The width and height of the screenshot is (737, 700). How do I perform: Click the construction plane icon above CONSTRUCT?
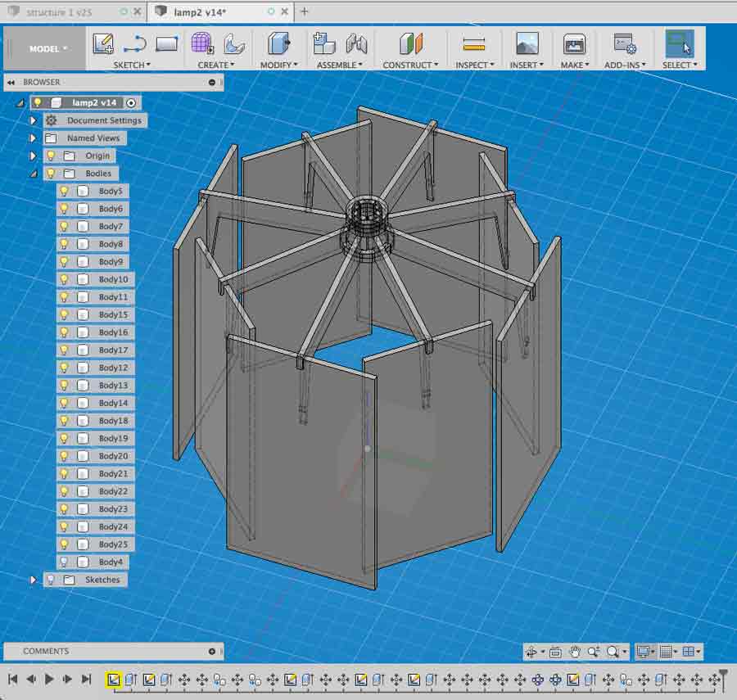point(410,43)
